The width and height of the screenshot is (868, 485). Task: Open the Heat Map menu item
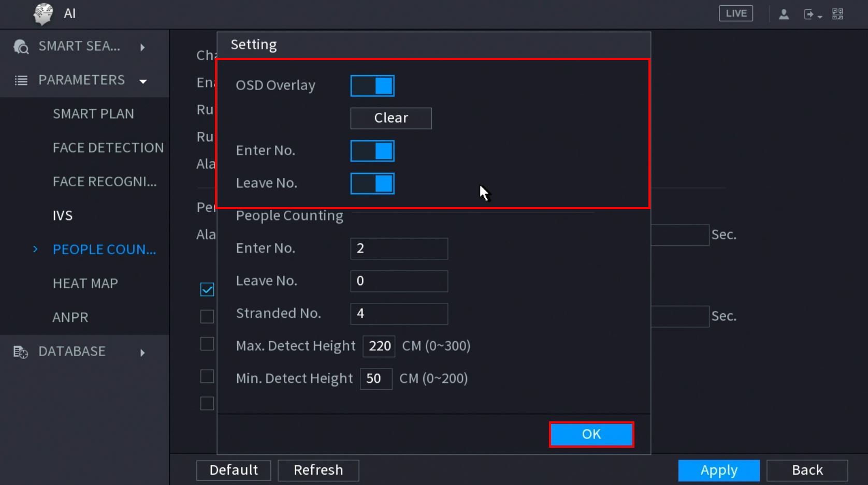(85, 283)
